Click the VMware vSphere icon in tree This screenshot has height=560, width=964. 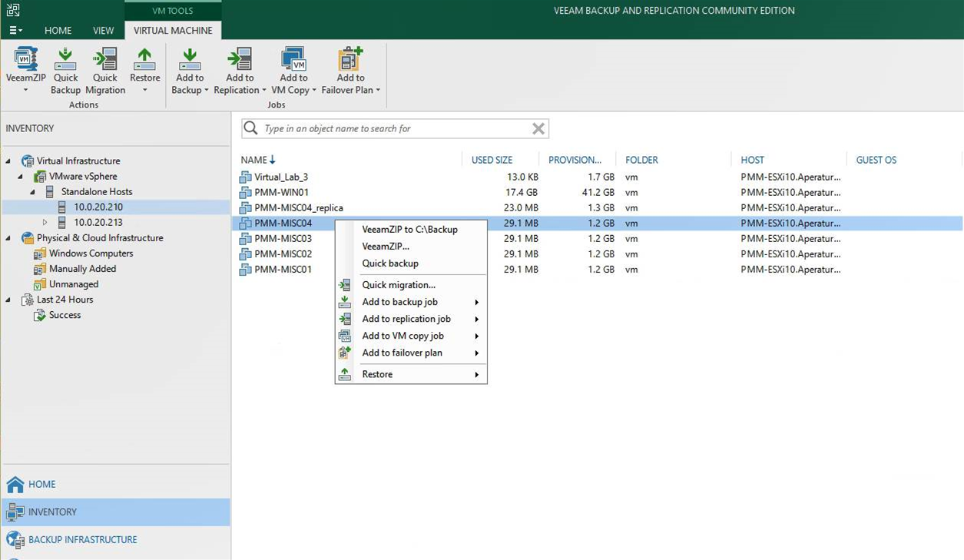[x=40, y=176]
